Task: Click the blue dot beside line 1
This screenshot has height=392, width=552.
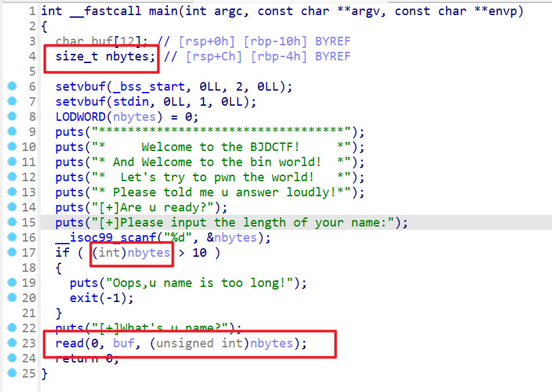Action: pos(11,12)
